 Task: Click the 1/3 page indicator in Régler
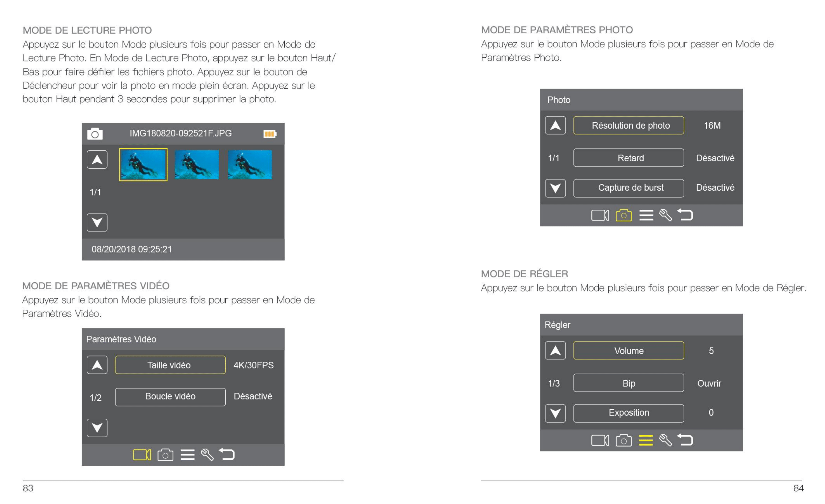click(554, 383)
